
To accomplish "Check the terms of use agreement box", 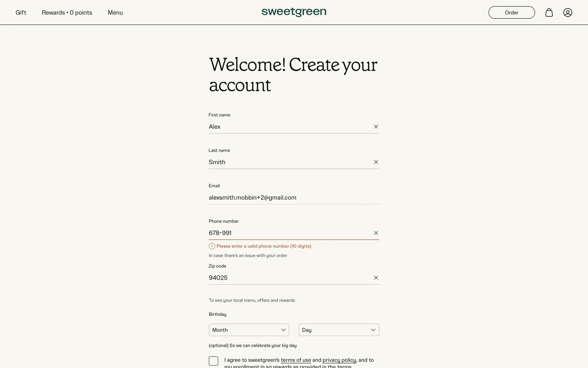I will click(x=213, y=361).
